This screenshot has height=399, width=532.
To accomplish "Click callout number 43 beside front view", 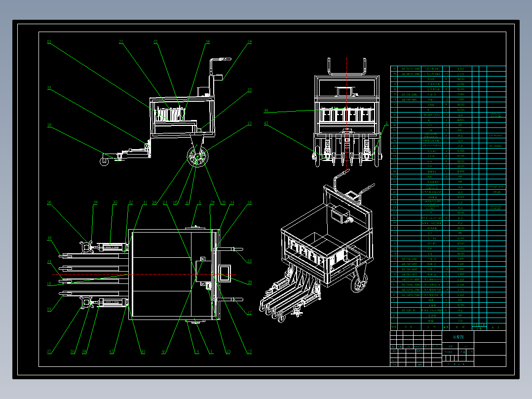I will 266,123.
